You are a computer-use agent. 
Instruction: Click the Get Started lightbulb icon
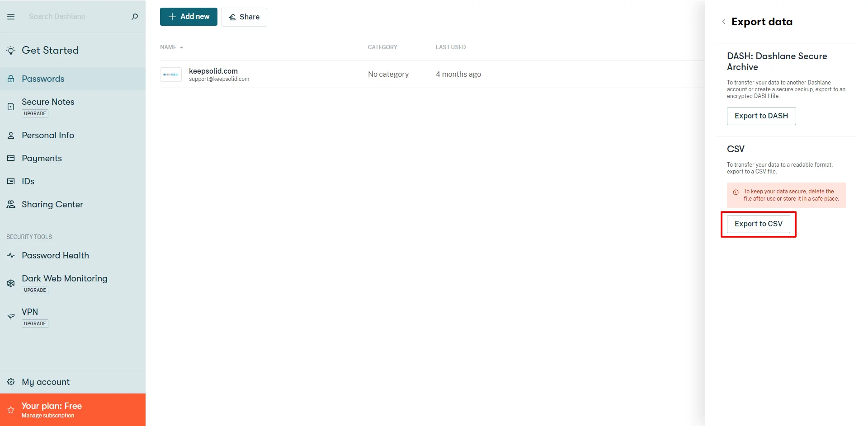[11, 51]
